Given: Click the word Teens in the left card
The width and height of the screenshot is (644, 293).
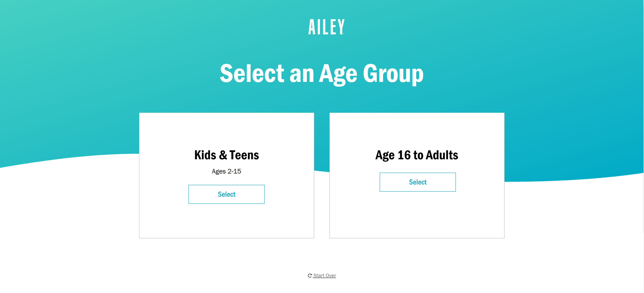Looking at the screenshot, I should (x=244, y=155).
